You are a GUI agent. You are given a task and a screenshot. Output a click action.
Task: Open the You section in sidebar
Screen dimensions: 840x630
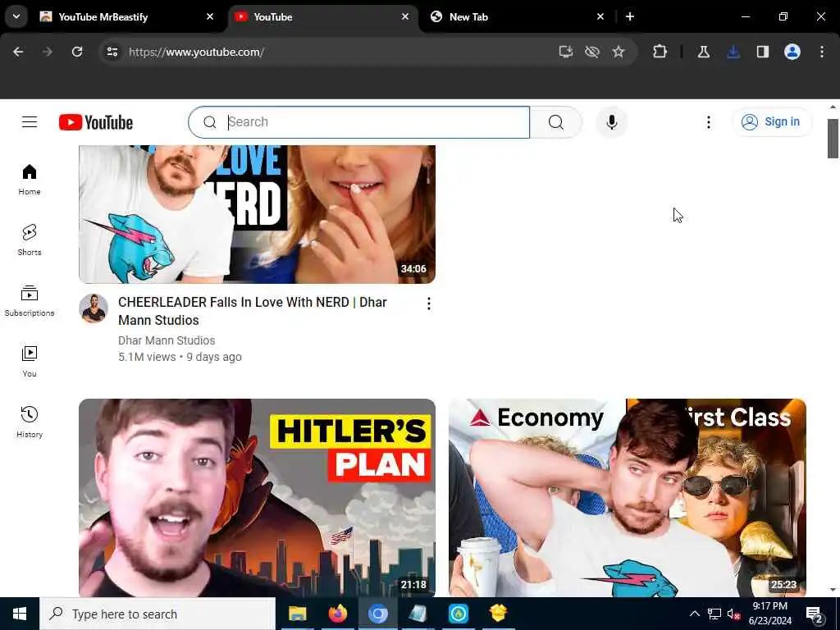pos(30,362)
